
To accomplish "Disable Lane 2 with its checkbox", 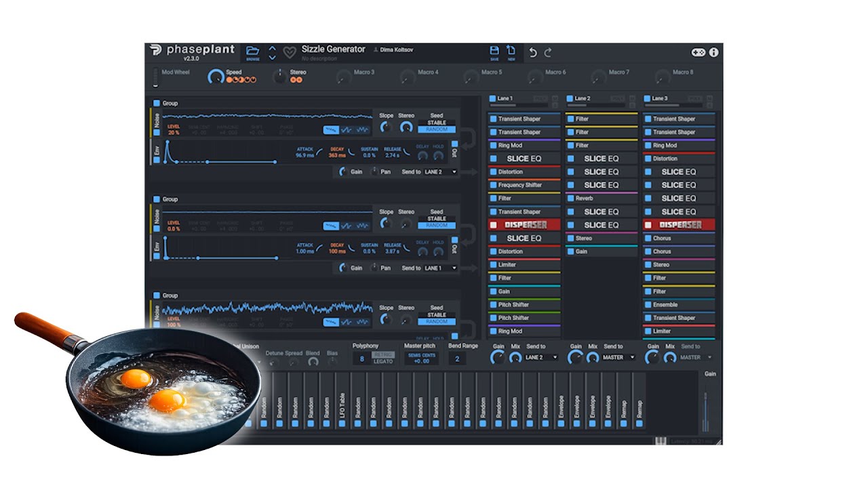I will coord(570,99).
